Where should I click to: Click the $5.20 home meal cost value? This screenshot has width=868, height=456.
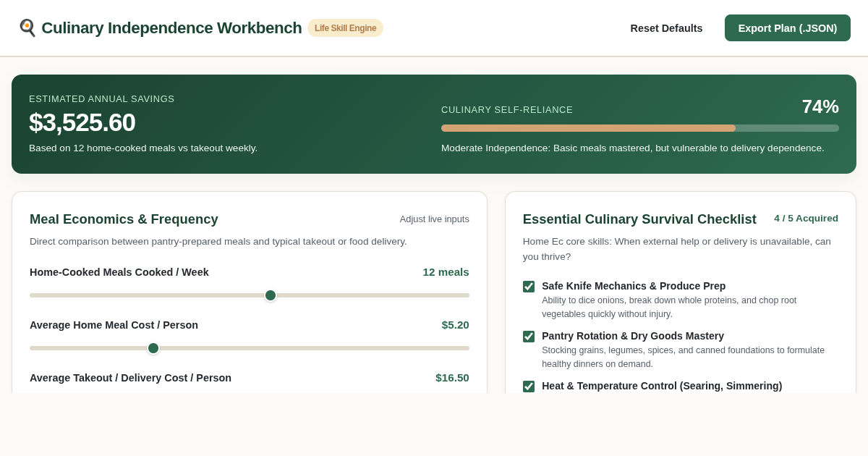pyautogui.click(x=455, y=325)
